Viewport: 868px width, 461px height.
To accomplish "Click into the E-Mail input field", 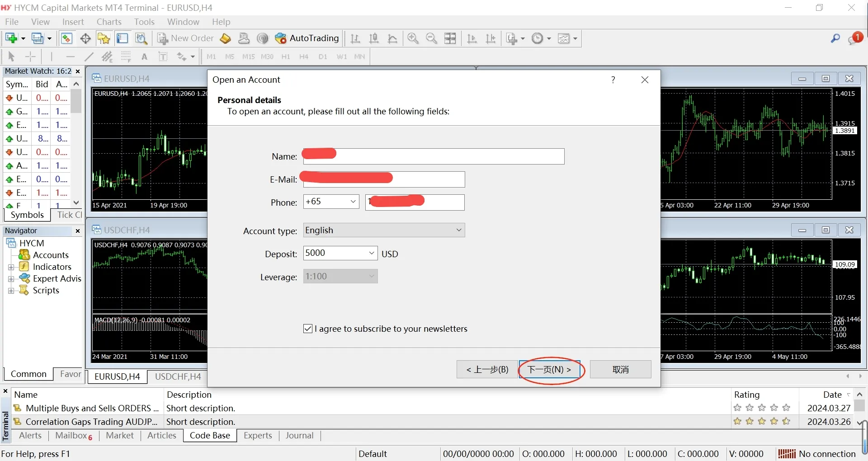I will tap(384, 179).
